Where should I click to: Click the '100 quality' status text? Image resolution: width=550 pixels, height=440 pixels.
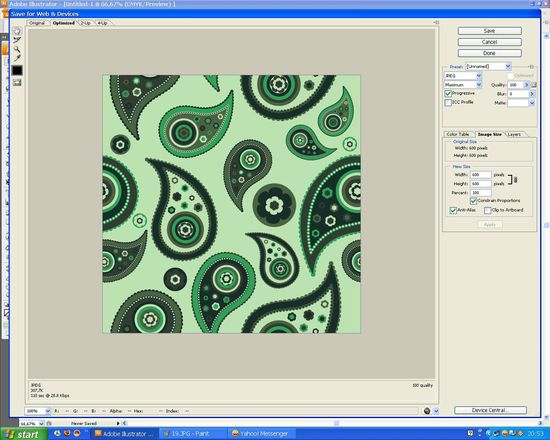(x=422, y=385)
